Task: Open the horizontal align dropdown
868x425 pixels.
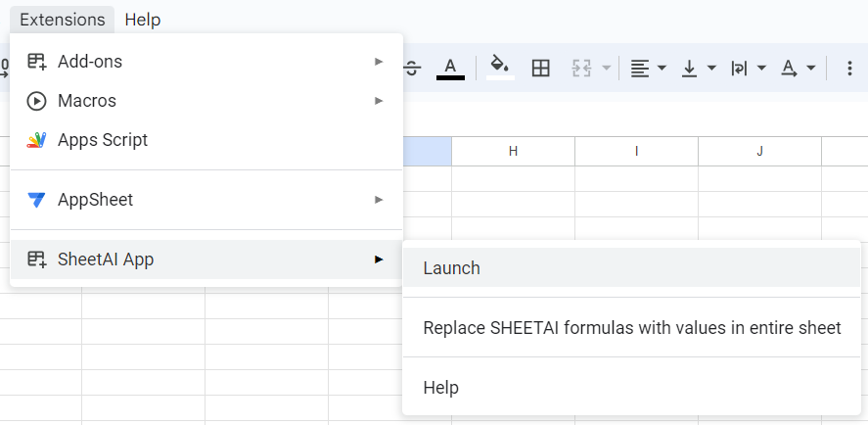Action: [647, 69]
